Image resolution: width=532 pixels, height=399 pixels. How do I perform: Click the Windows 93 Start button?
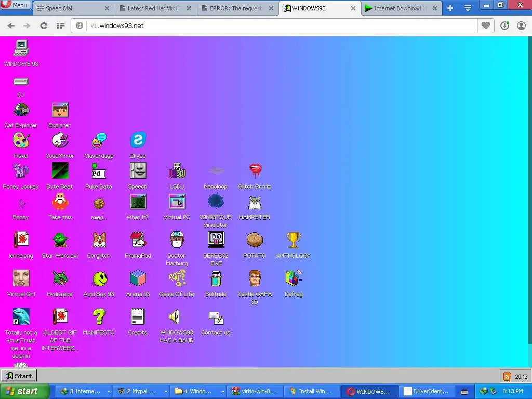pyautogui.click(x=19, y=376)
